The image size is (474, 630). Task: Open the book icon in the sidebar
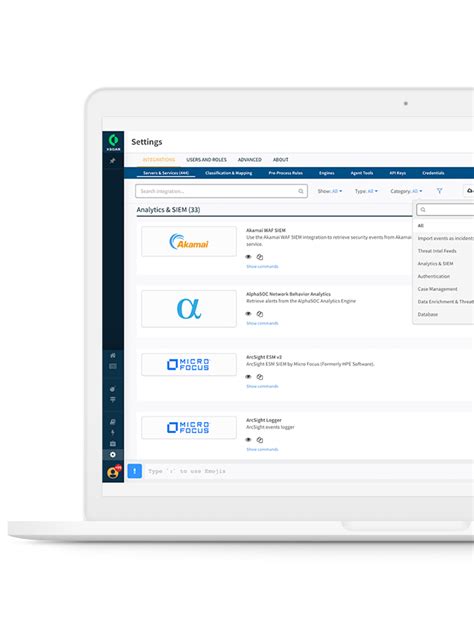pos(113,422)
